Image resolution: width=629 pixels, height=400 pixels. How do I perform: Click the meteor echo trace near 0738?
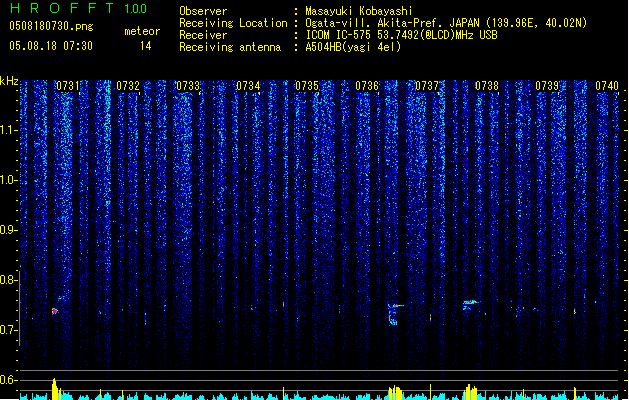click(470, 304)
